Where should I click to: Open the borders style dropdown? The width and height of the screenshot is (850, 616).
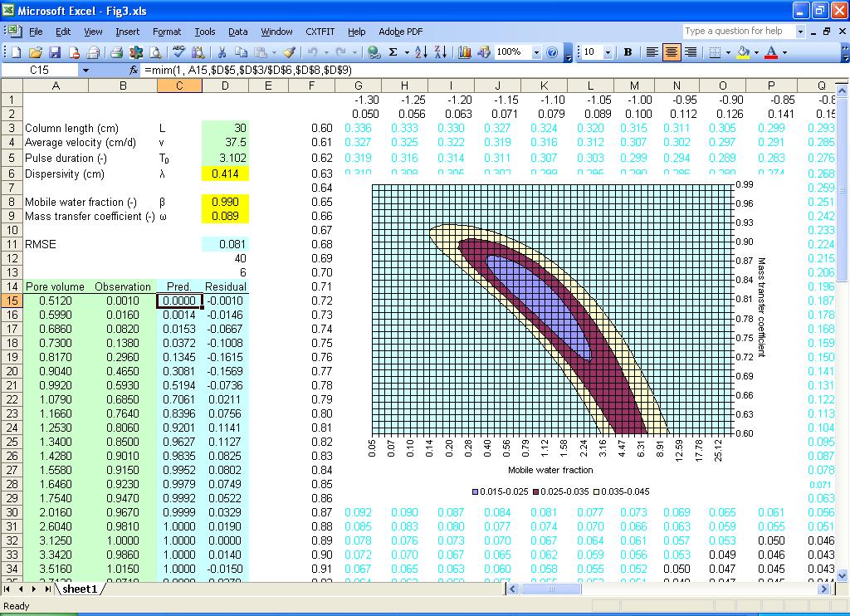point(727,51)
